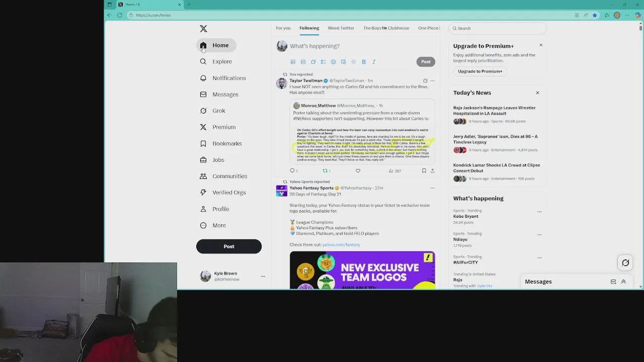Share Taylor Twellman's post

point(432,171)
